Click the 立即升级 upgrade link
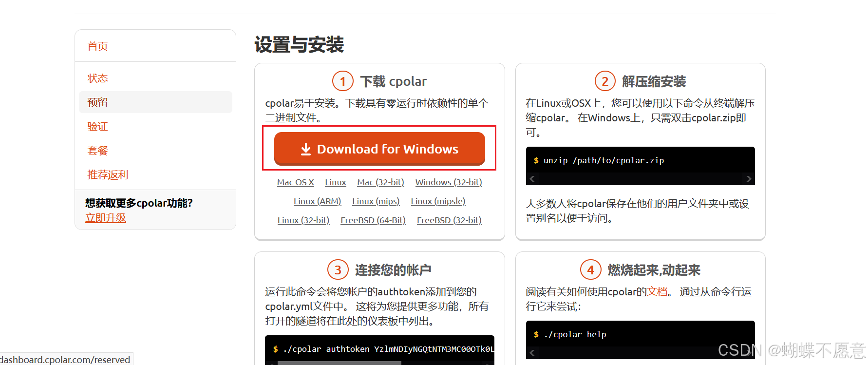Viewport: 868px width, 365px height. point(106,217)
